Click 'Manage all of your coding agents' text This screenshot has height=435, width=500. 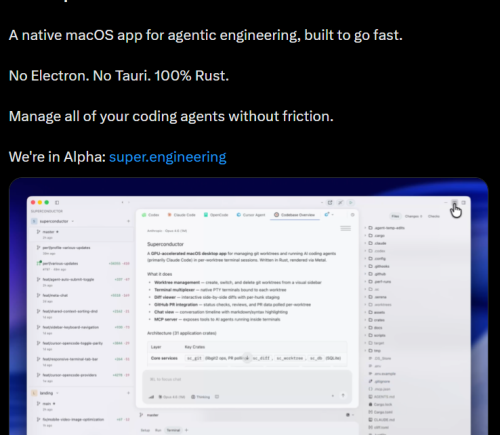tap(171, 117)
